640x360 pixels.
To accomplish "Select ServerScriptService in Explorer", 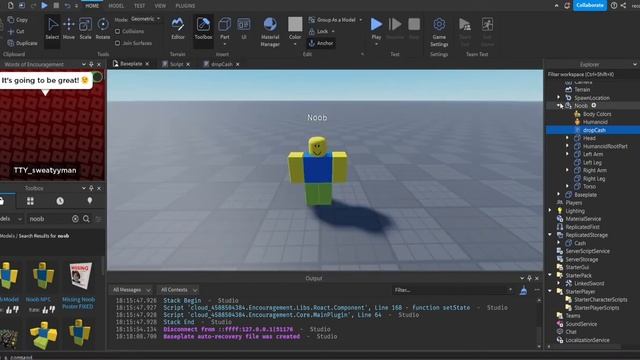I will click(587, 251).
